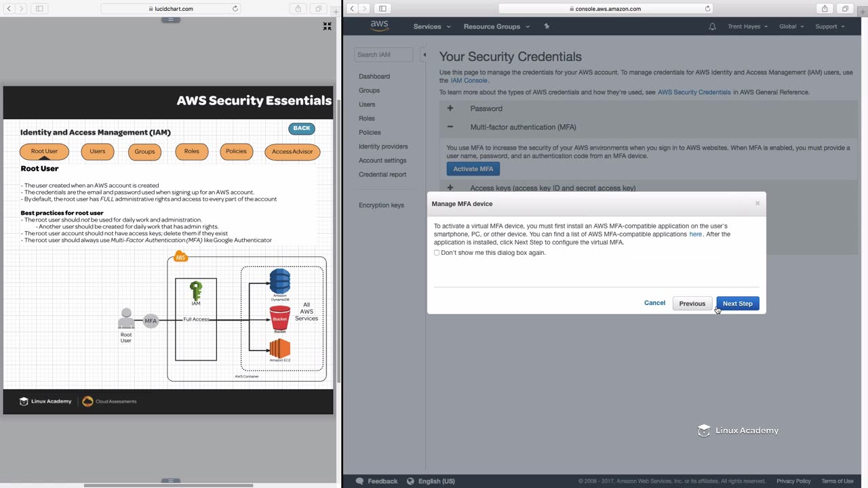Exit fullscreen with the Lucidchart collapse arrows icon
The height and width of the screenshot is (488, 868).
point(327,26)
